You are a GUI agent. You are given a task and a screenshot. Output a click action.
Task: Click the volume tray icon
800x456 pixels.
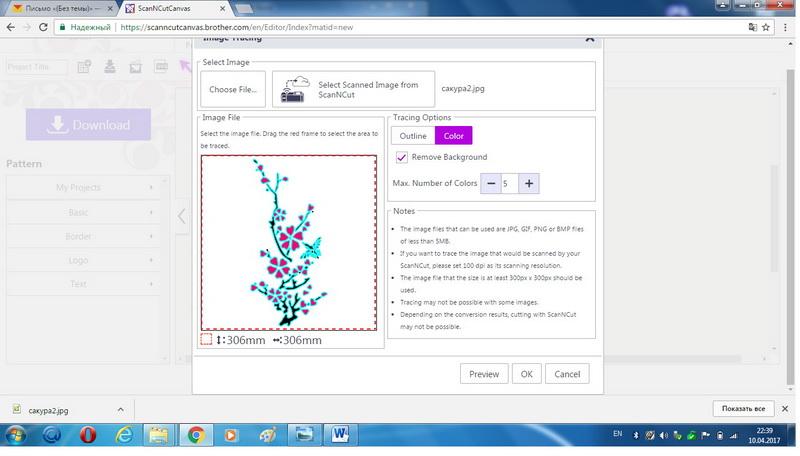tap(663, 436)
